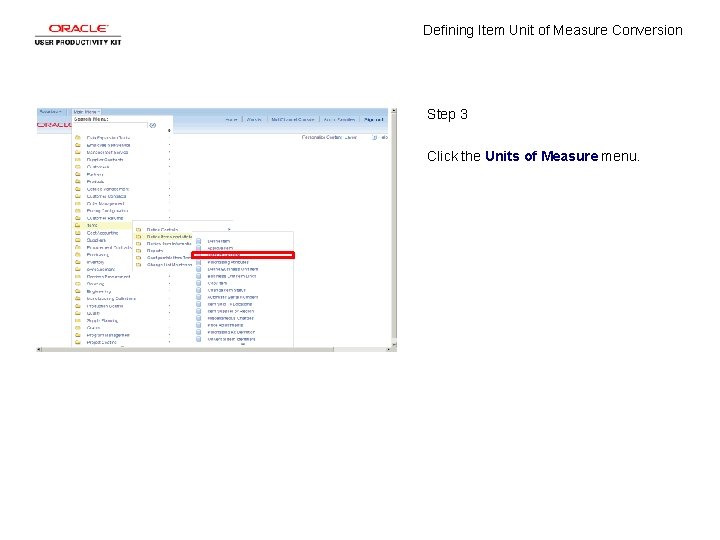Screen dimensions: 720x540
Task: Click the Partners folder icon
Action: tap(78, 174)
